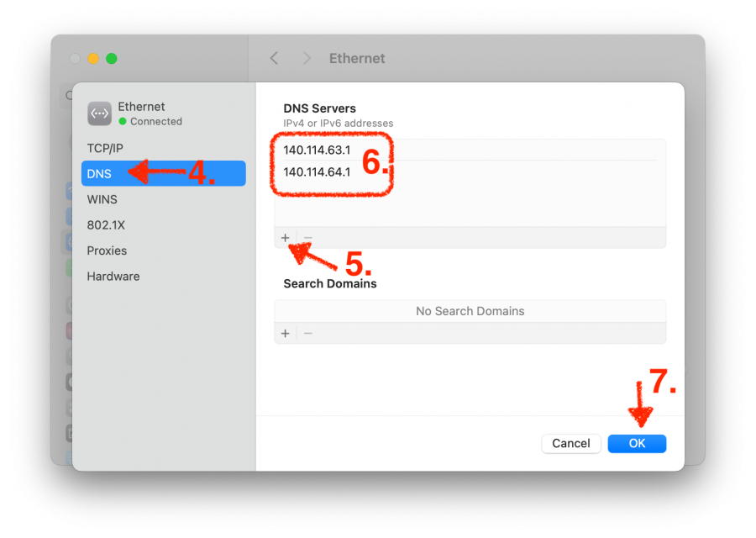Click the minus button under Search Domains

pos(307,334)
